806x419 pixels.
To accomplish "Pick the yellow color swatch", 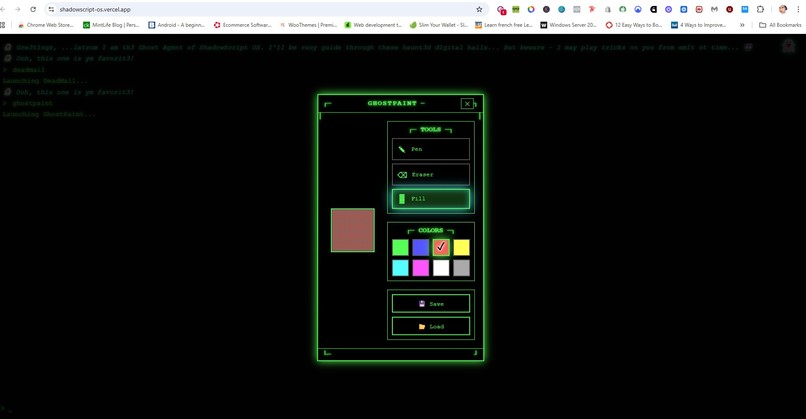I will pos(461,247).
